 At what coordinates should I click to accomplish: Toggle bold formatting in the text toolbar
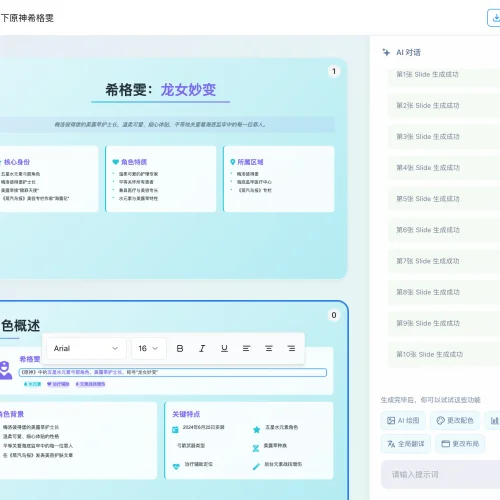180,348
